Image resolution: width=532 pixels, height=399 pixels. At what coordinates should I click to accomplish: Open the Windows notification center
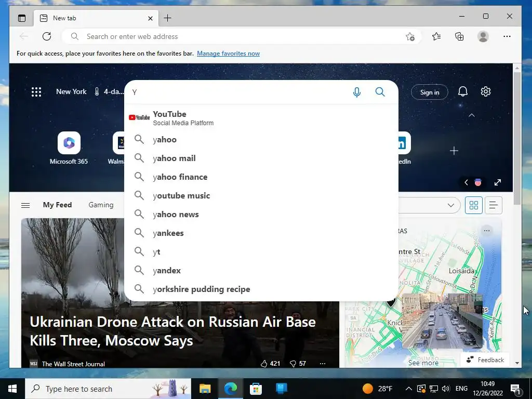pos(515,389)
